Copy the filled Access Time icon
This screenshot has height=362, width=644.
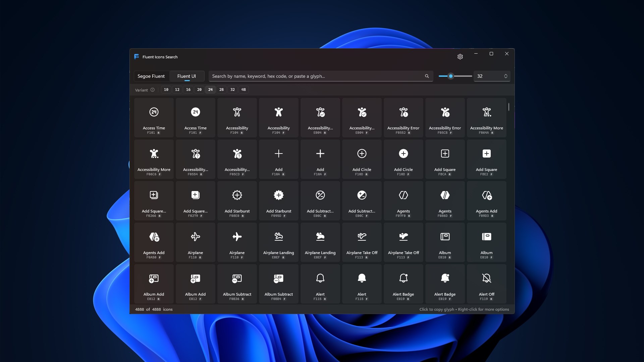(x=196, y=118)
